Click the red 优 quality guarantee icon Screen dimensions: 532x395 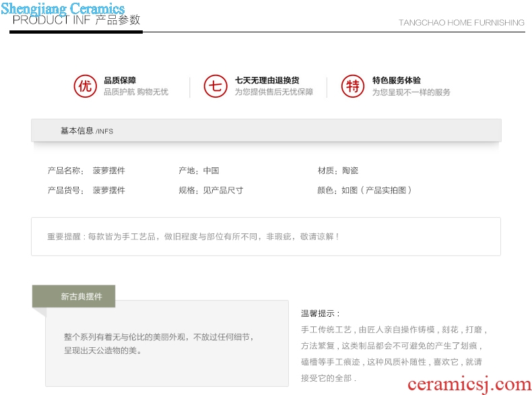84,86
